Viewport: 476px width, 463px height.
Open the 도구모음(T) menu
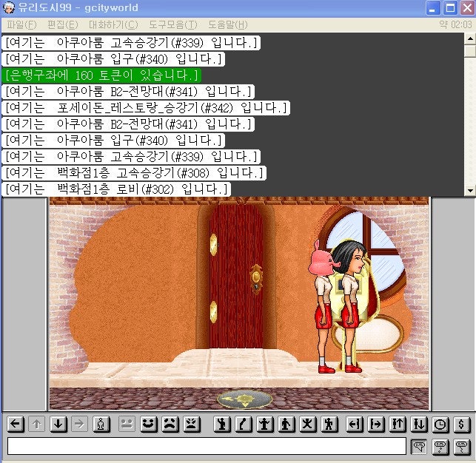coord(172,24)
